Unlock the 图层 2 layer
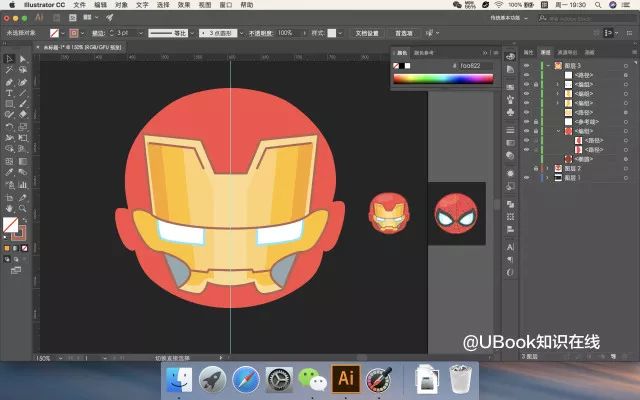Screen dimensions: 640x400 tap(536, 169)
